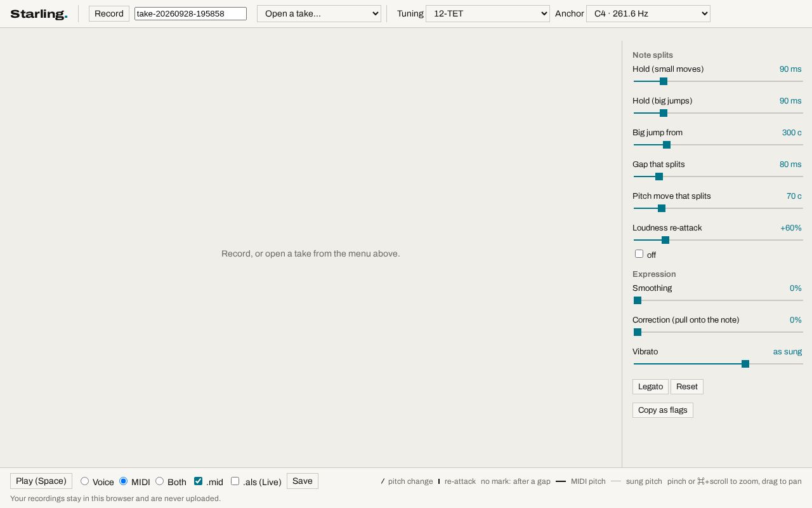
Task: Click the Smoothing slider handle
Action: (x=638, y=300)
